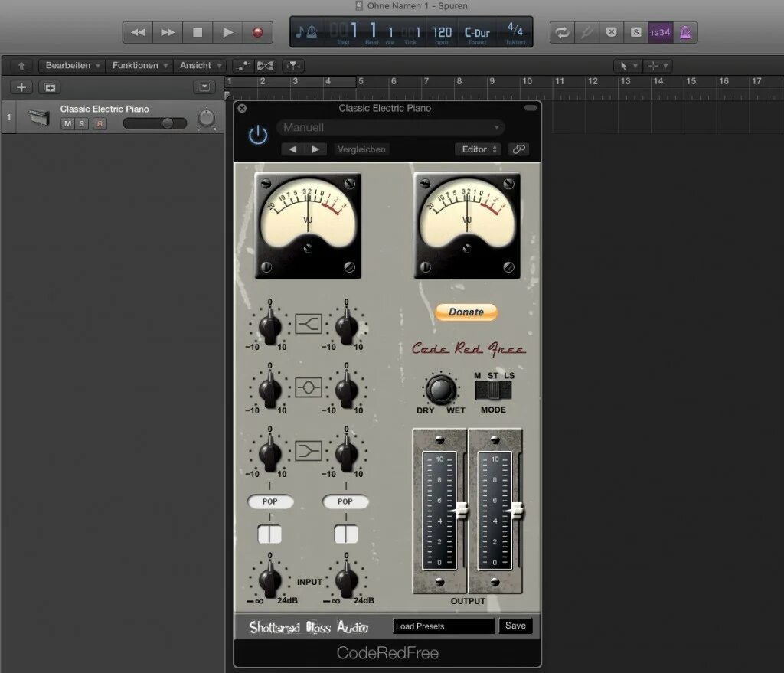Click the left INPUT gain knob
The image size is (784, 673).
(269, 579)
